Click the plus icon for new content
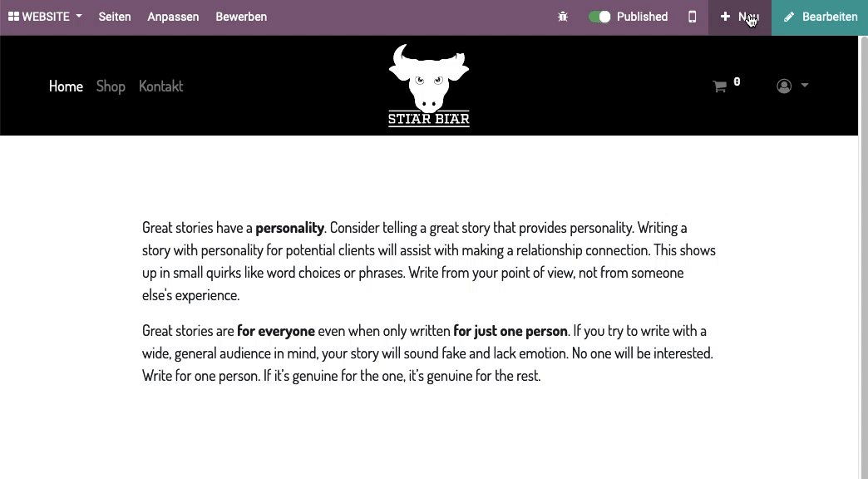Image resolution: width=868 pixels, height=479 pixels. coord(725,17)
